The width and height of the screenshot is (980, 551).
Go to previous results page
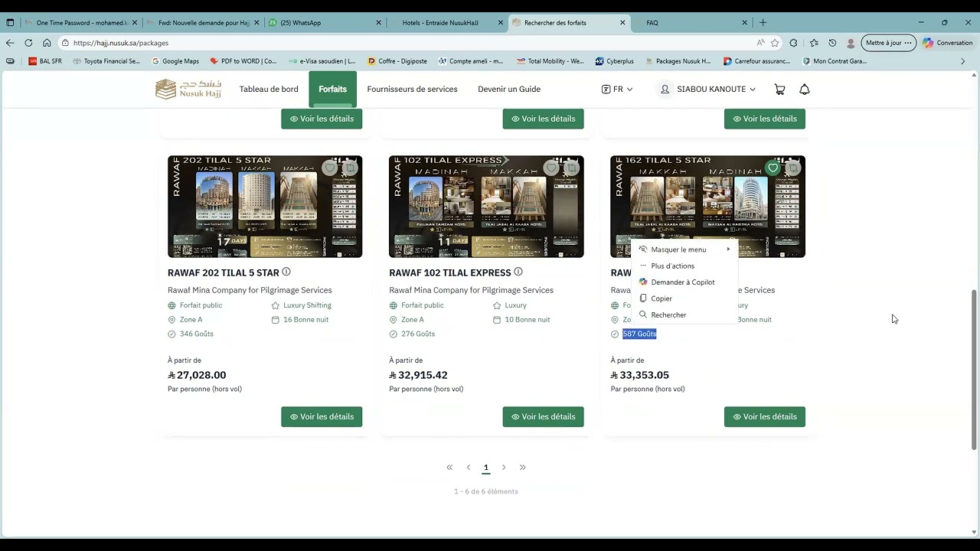point(469,468)
